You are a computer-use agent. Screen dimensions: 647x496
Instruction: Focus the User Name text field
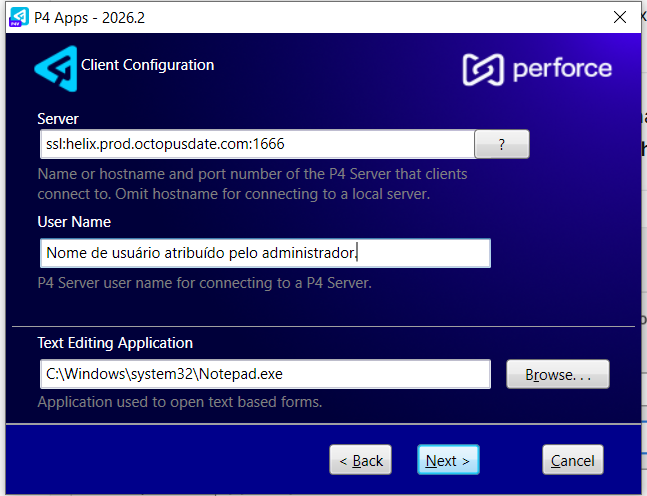(x=265, y=253)
